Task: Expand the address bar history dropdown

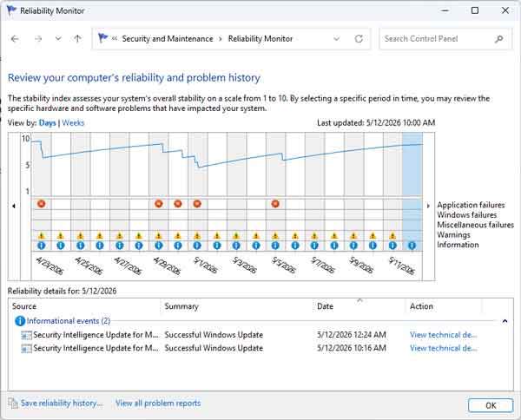Action: click(336, 39)
